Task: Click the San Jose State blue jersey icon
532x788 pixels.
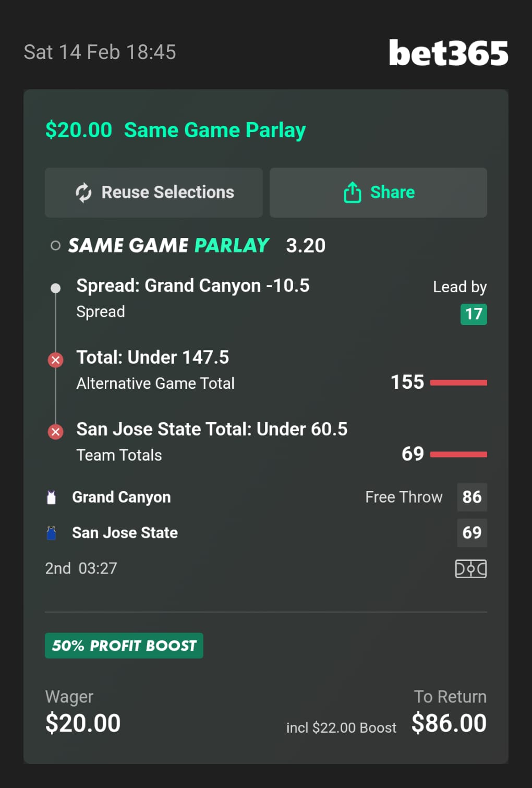Action: pyautogui.click(x=51, y=533)
